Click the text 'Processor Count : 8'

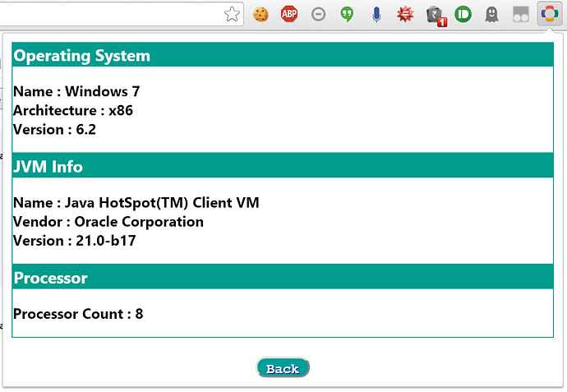[78, 314]
